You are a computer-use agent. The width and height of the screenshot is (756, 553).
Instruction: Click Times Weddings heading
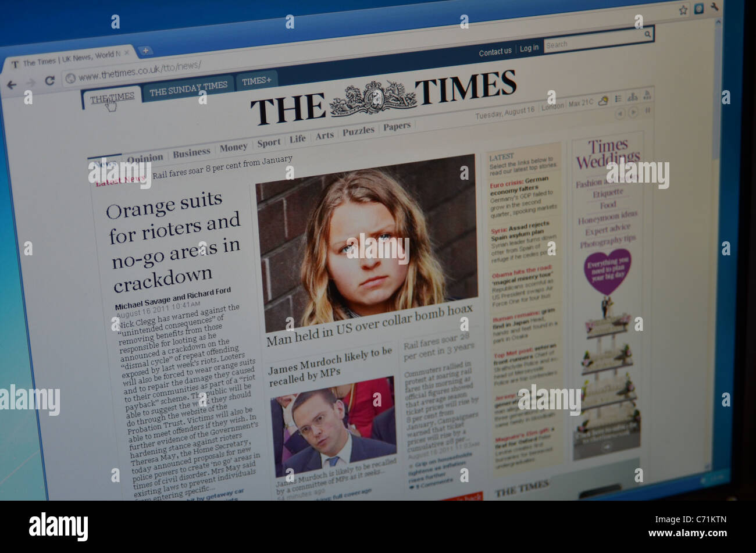[x=608, y=154]
